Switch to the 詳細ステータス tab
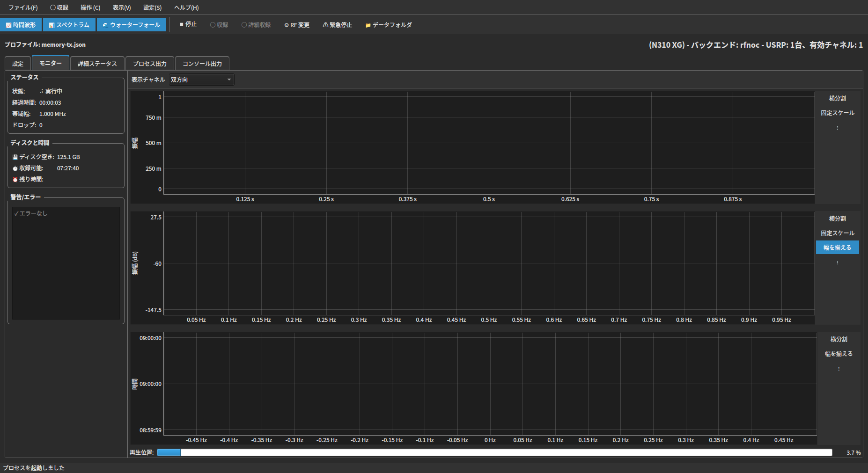The width and height of the screenshot is (868, 473). (97, 64)
